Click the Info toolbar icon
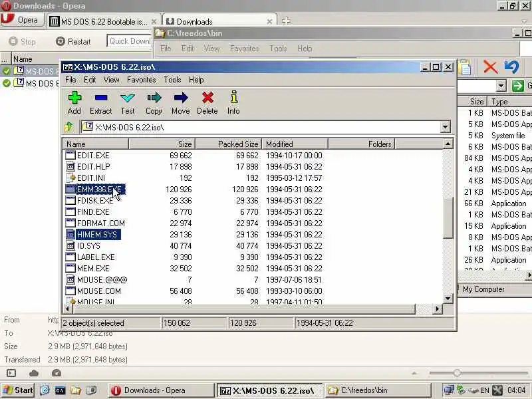Viewport: 532px width, 399px height. (x=233, y=103)
